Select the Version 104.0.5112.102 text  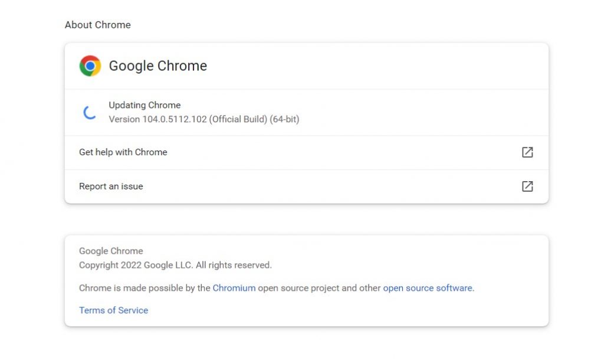point(203,119)
